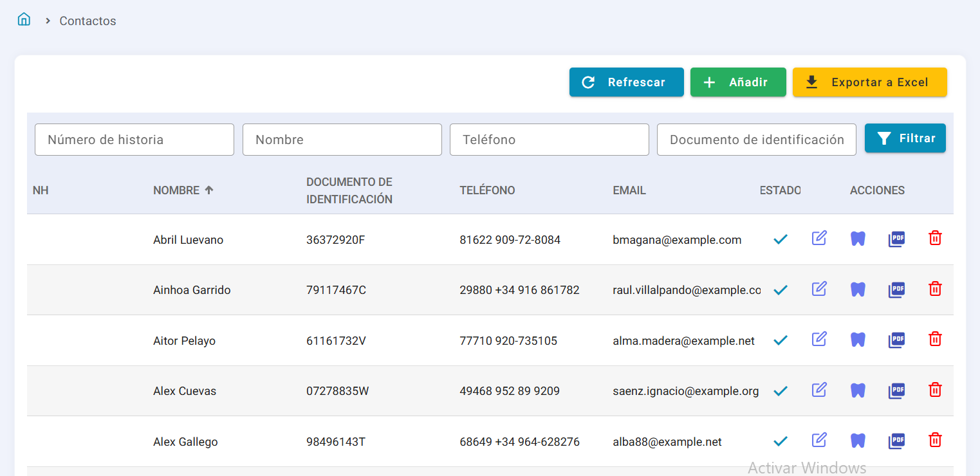Focus the Nombre filter field
The image size is (980, 476).
point(342,140)
